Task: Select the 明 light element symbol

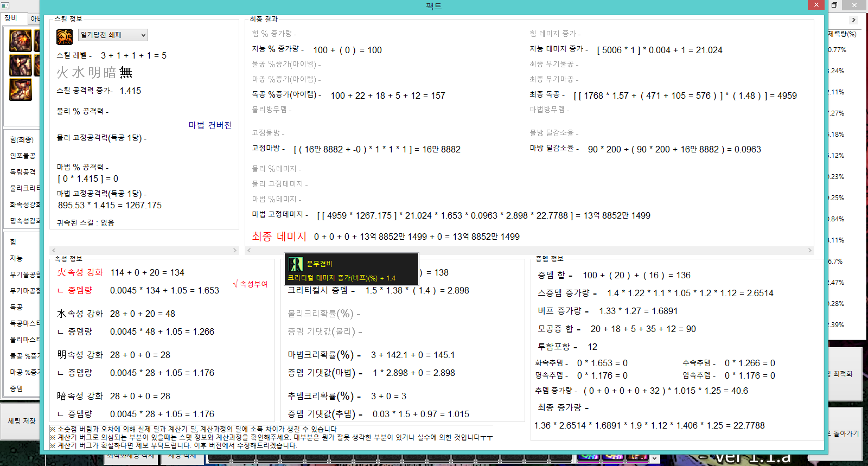Action: (94, 73)
